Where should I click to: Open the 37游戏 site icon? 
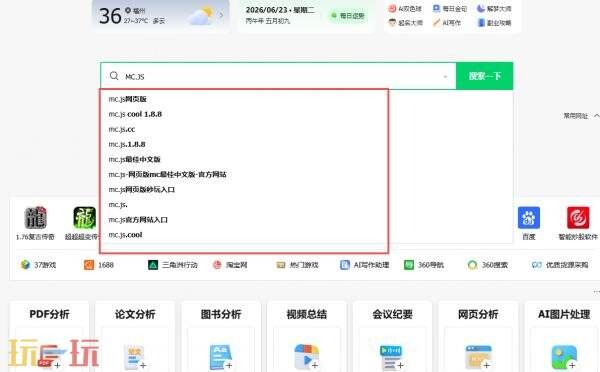coord(25,264)
